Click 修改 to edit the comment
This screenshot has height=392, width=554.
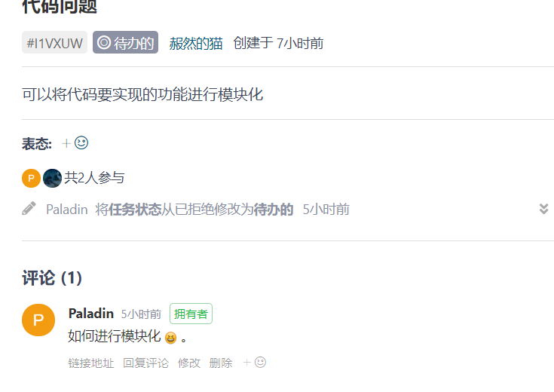189,363
